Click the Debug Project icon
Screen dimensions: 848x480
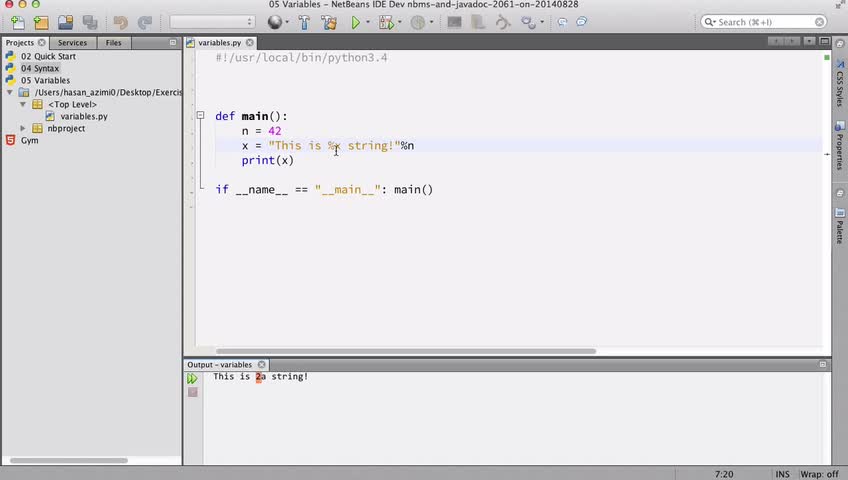[x=386, y=22]
